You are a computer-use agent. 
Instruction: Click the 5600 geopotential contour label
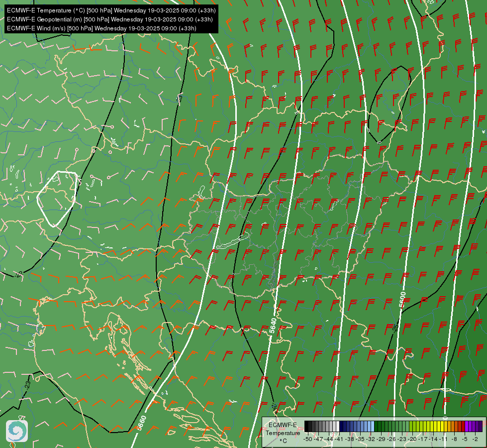pyautogui.click(x=402, y=299)
